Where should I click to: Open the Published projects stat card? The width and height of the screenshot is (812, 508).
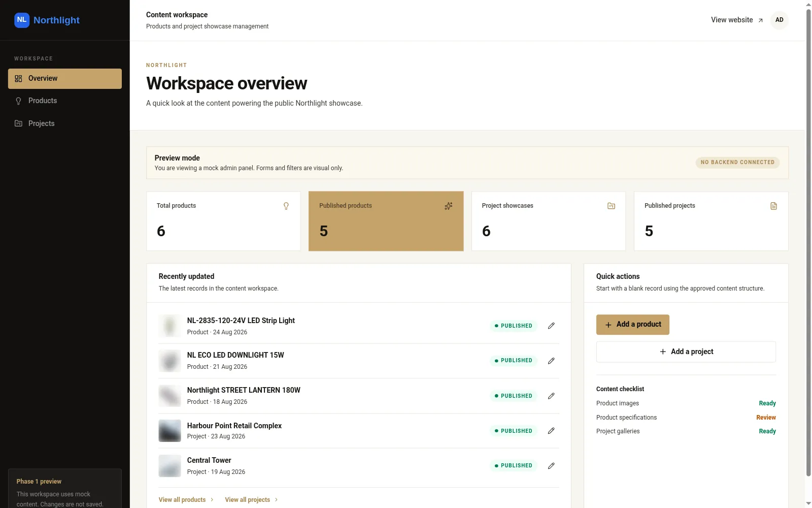tap(711, 221)
